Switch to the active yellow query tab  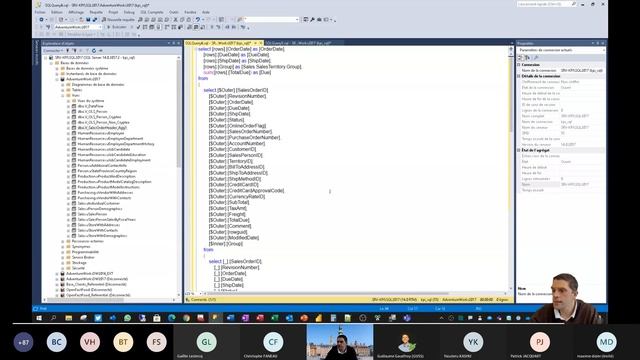click(x=218, y=43)
